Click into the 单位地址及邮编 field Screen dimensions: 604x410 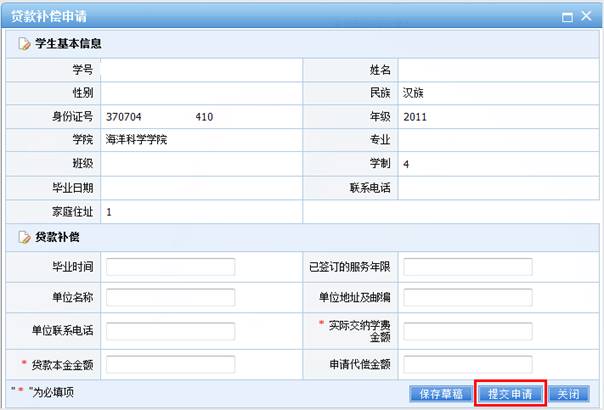point(467,298)
